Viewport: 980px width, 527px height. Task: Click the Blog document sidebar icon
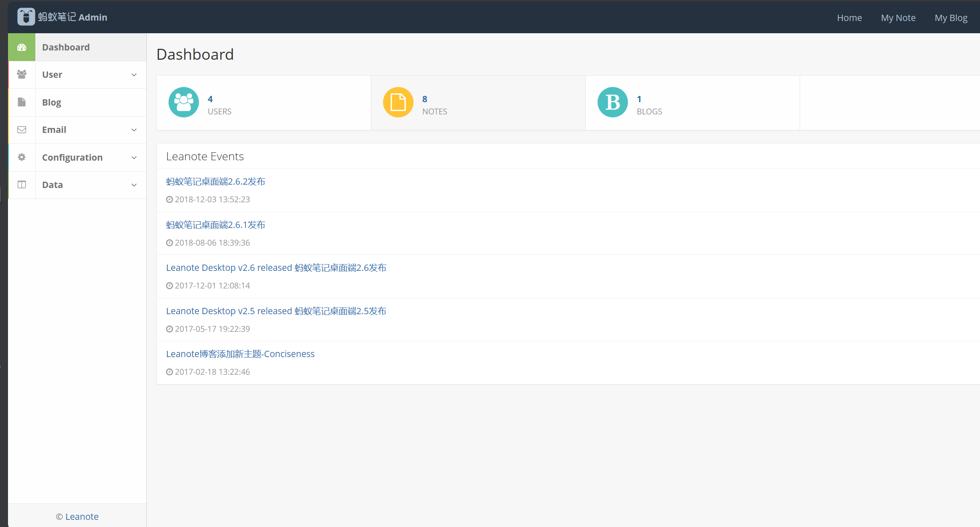22,102
